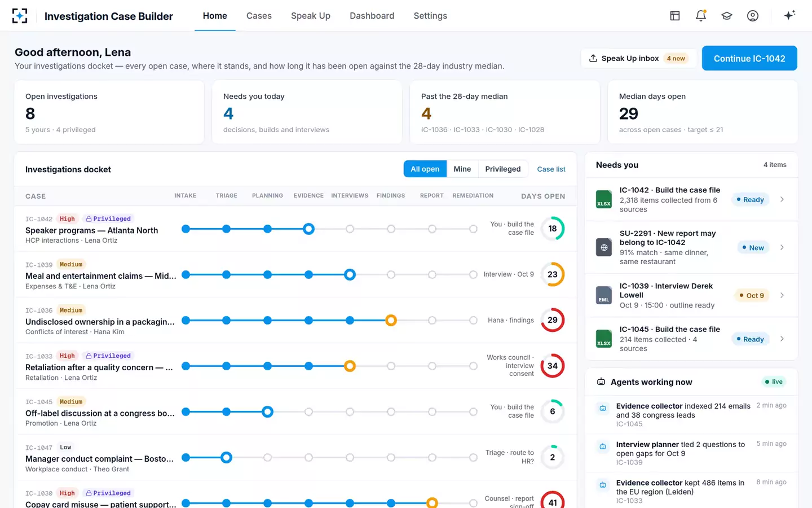Click the Investigation Case Builder logo icon
Image resolution: width=812 pixels, height=508 pixels.
click(x=20, y=16)
